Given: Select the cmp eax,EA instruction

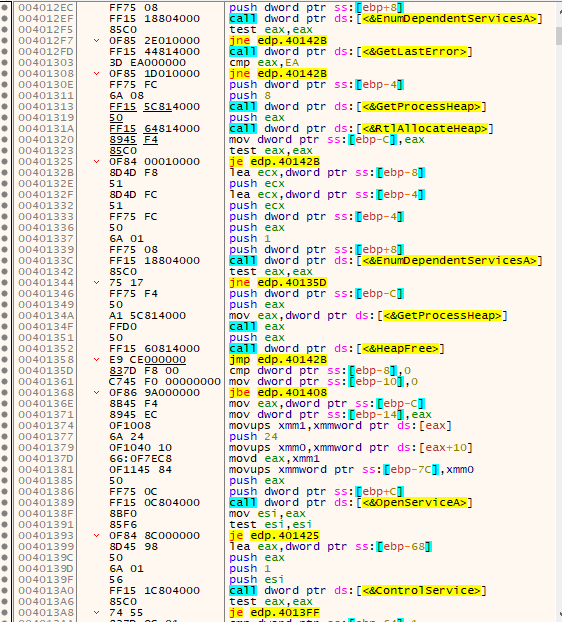Looking at the screenshot, I should pos(264,62).
